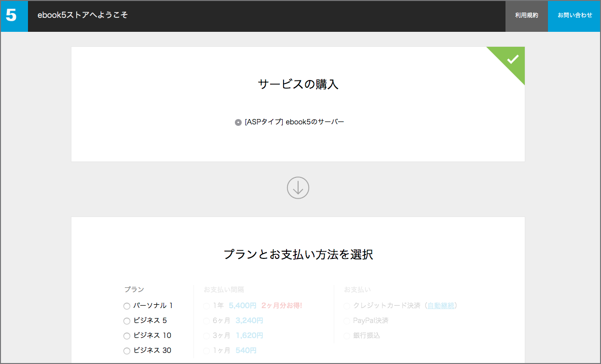Click the 2ヶ月分お得! label
The width and height of the screenshot is (601, 364).
[282, 306]
